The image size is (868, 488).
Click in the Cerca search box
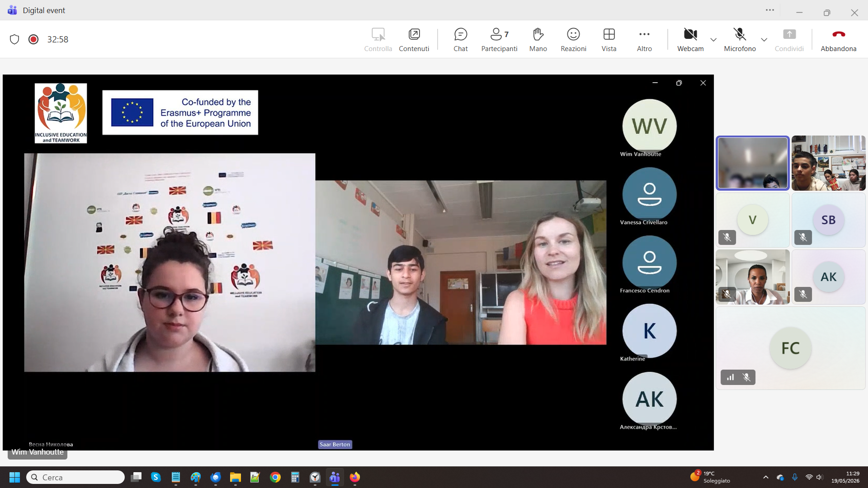(75, 477)
